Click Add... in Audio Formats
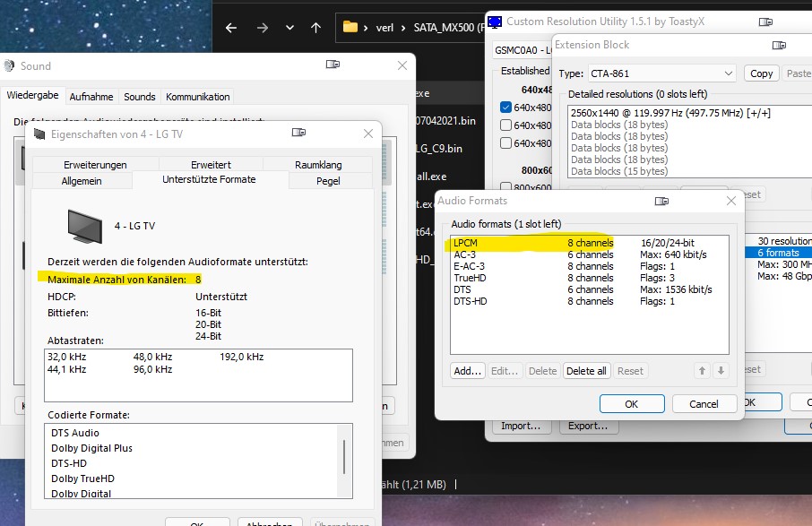 click(468, 371)
